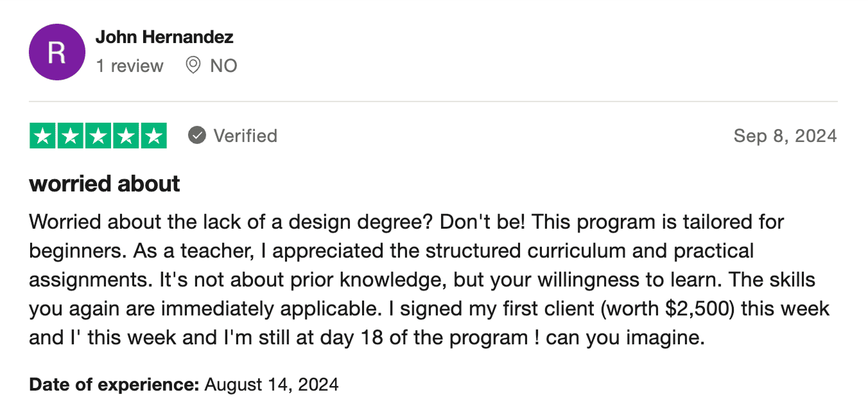Click the "Date of experience:" label
This screenshot has width=868, height=415.
click(114, 385)
